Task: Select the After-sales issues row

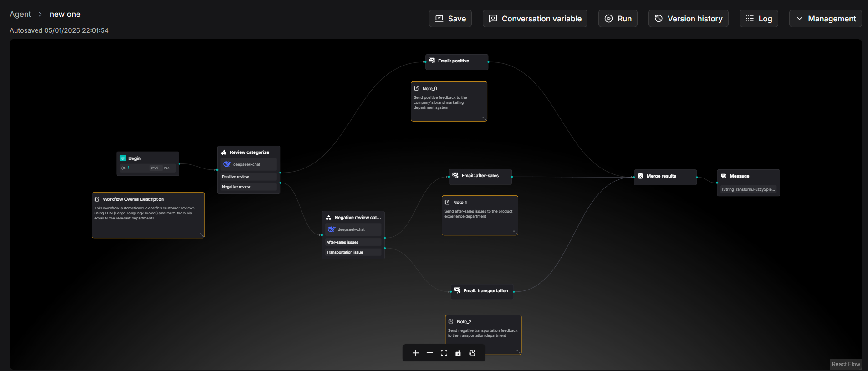Action: (353, 242)
